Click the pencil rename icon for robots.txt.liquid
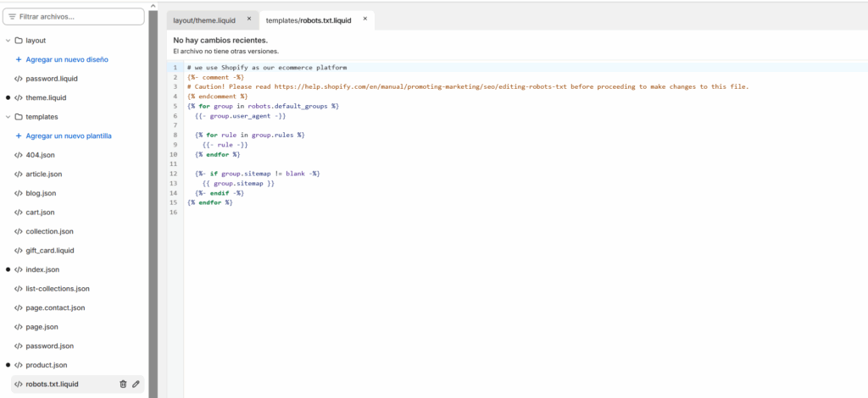This screenshot has width=868, height=398. coord(136,384)
